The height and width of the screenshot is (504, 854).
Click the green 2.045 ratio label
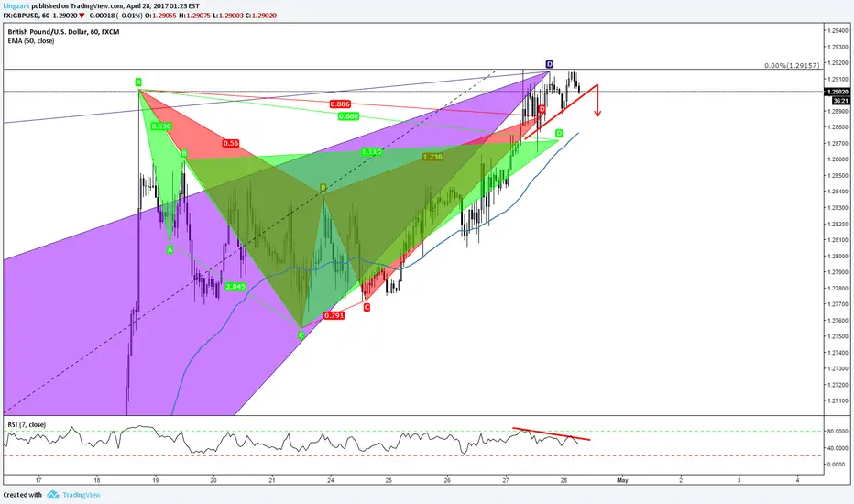(235, 287)
